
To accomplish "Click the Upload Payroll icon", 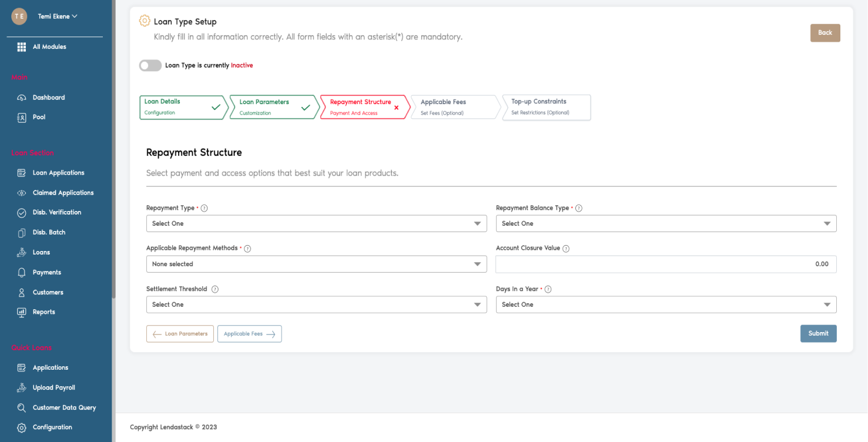I will point(21,387).
